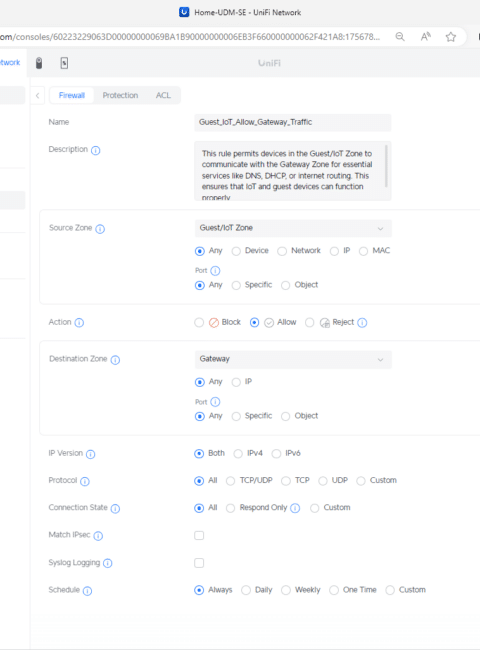Set Action to Allow
The image size is (480, 650).
(x=255, y=323)
